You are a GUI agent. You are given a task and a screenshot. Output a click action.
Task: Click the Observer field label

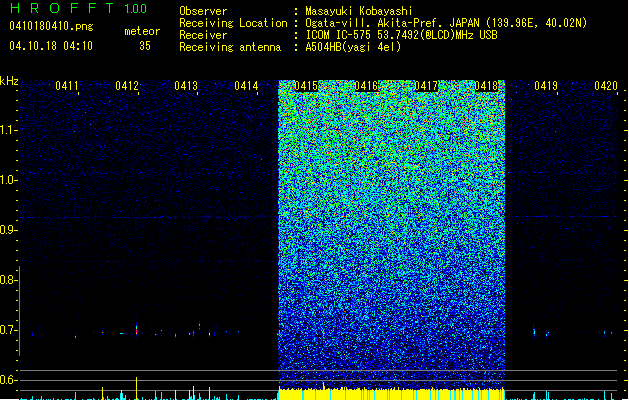(203, 11)
